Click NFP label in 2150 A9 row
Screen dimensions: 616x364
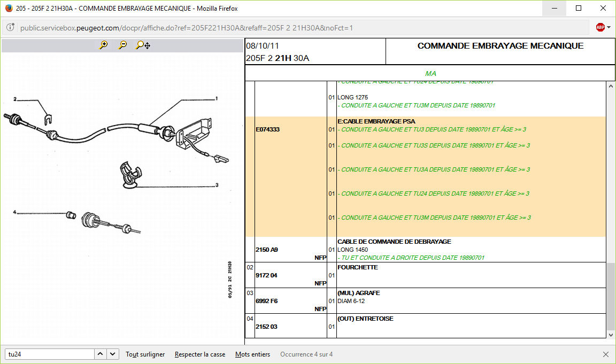click(320, 258)
